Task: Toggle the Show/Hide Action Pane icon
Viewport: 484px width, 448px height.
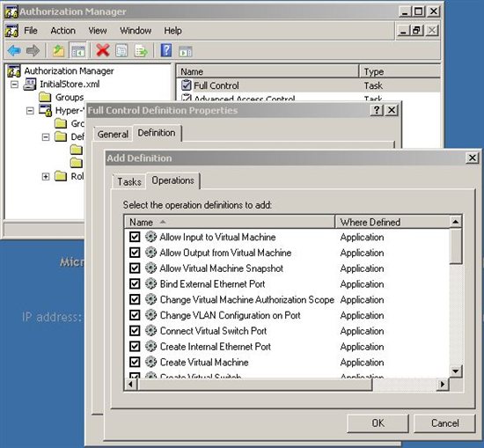Action: pyautogui.click(x=185, y=51)
